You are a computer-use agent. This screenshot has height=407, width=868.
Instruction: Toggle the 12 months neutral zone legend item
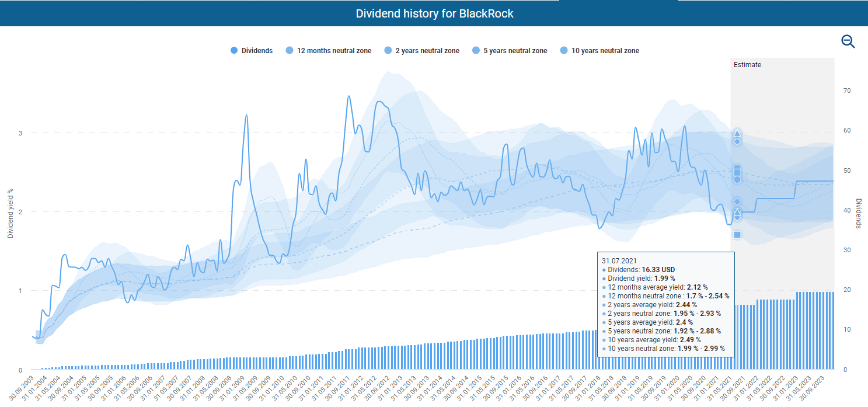coord(329,51)
